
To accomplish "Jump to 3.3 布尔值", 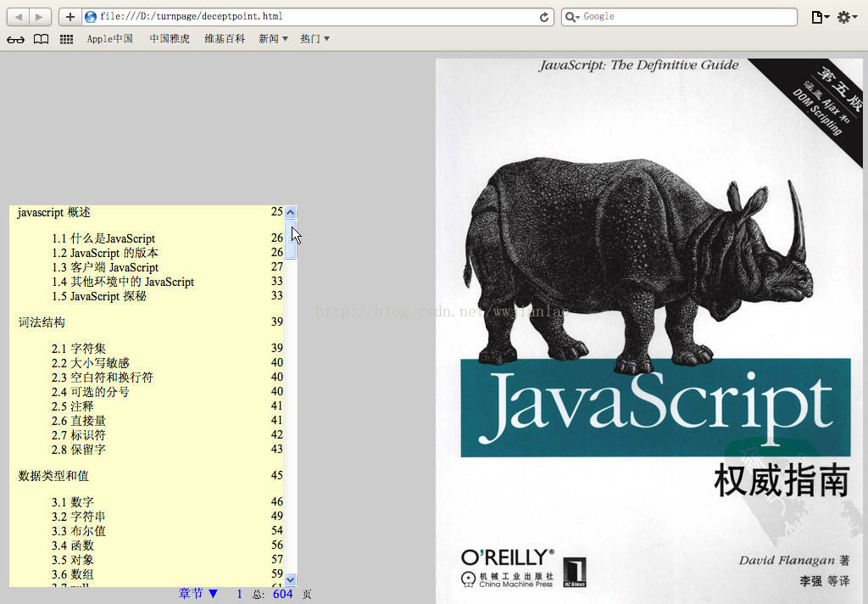I will pyautogui.click(x=79, y=531).
